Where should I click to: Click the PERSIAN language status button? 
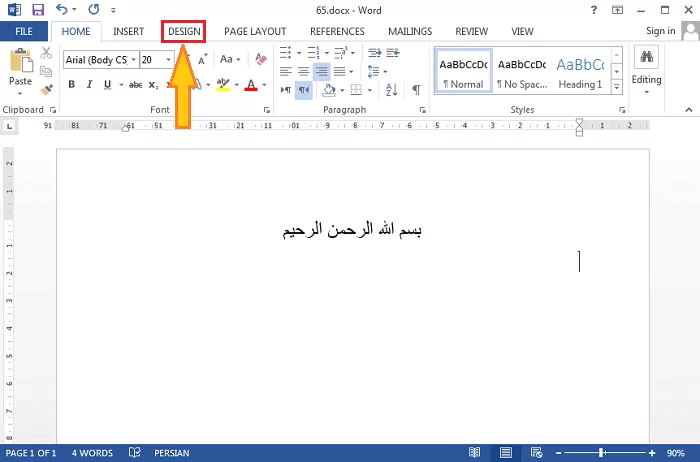coord(171,453)
